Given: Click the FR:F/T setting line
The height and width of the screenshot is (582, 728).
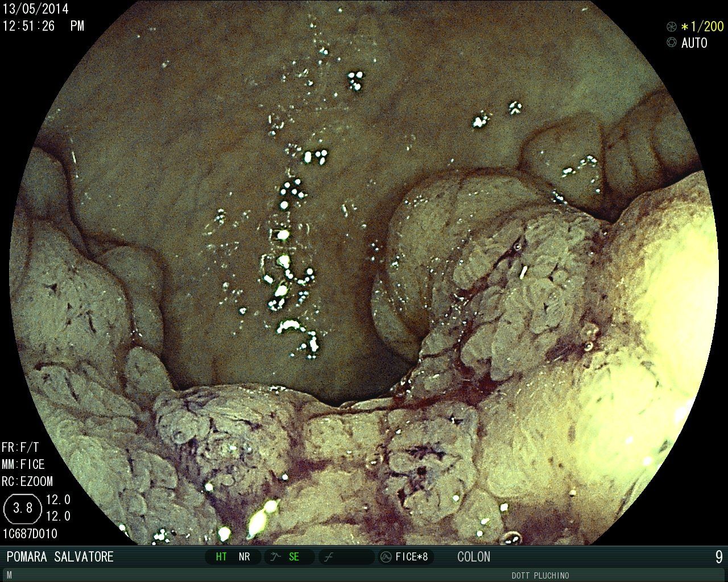Looking at the screenshot, I should point(20,447).
